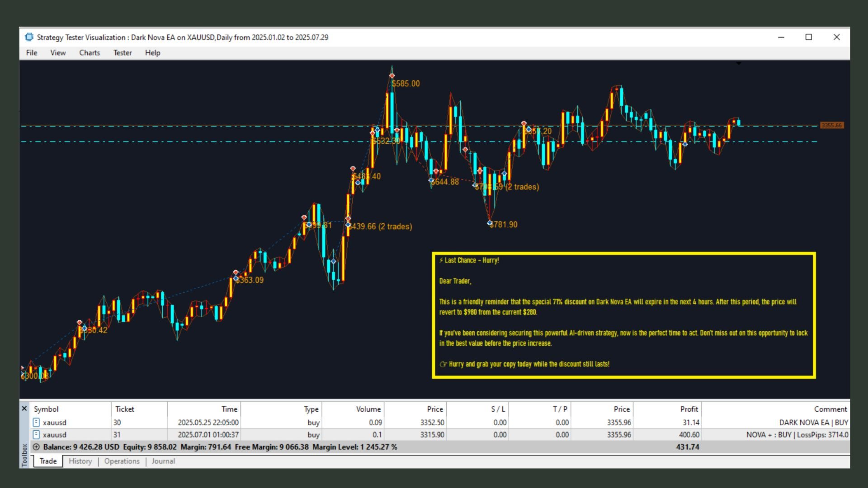
Task: Open the Tester menu
Action: 123,53
